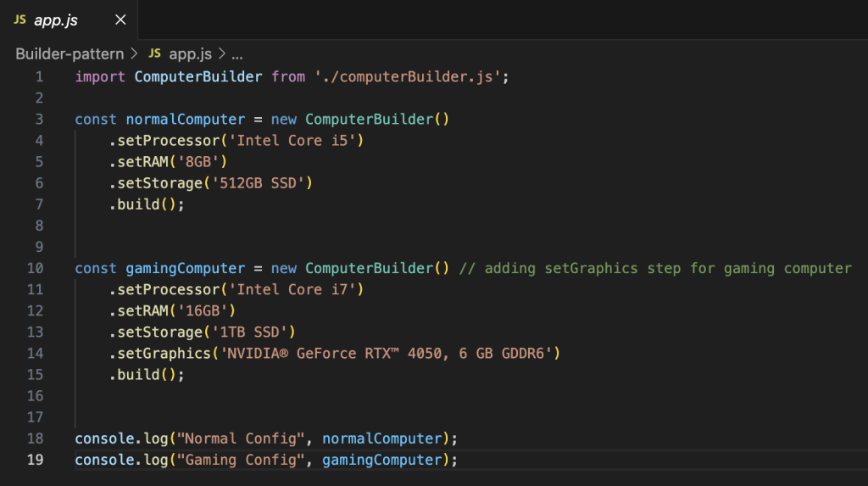868x486 pixels.
Task: Click the JS file icon in app.js tab
Action: [20, 20]
